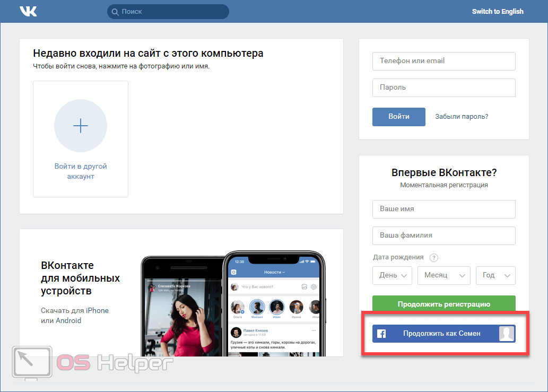Image resolution: width=548 pixels, height=392 pixels.
Task: Focus the Ваше имя input field
Action: point(443,209)
